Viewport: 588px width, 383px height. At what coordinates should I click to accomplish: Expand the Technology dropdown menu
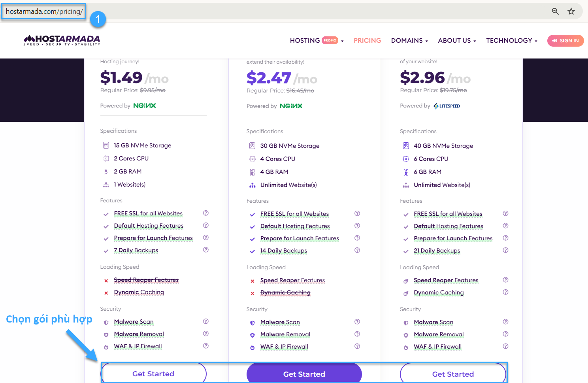512,40
